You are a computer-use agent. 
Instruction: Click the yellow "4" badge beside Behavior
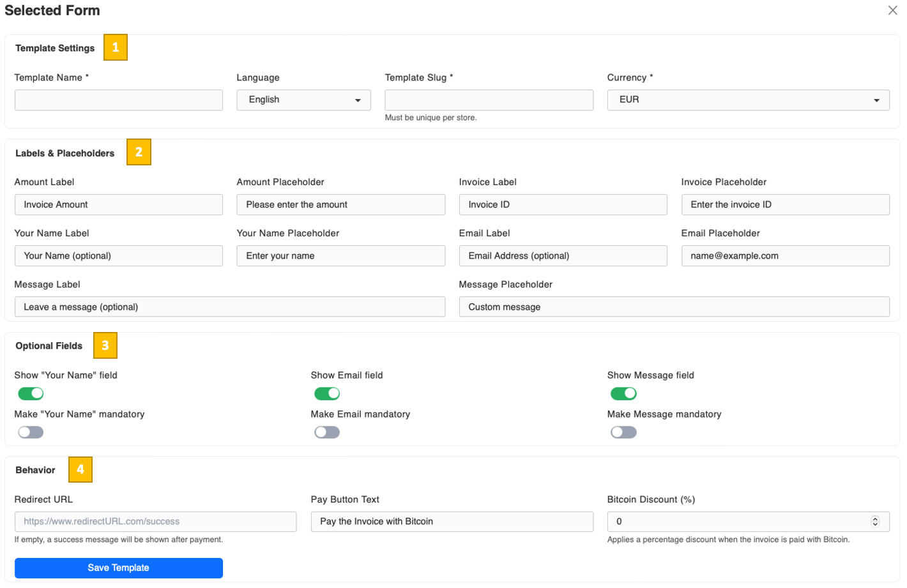(80, 469)
